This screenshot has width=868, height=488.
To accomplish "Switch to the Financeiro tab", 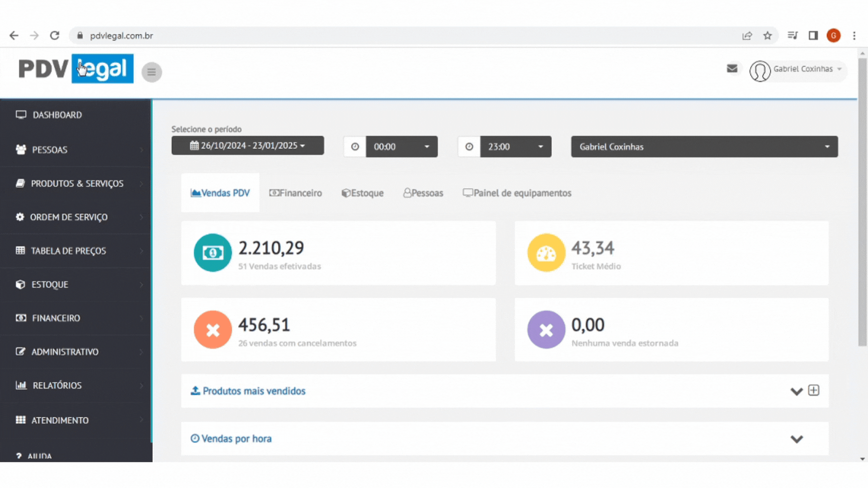I will point(296,193).
